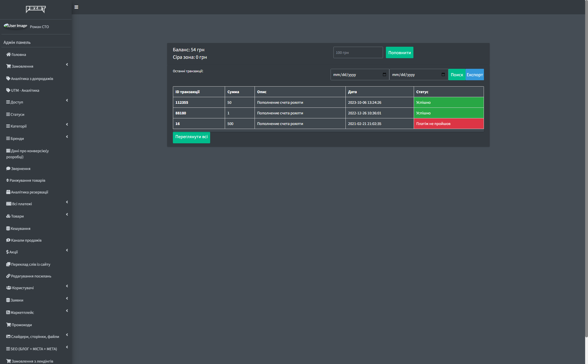Viewport: 588px width, 364px height.
Task: Click the Поиск search button
Action: pyautogui.click(x=457, y=75)
